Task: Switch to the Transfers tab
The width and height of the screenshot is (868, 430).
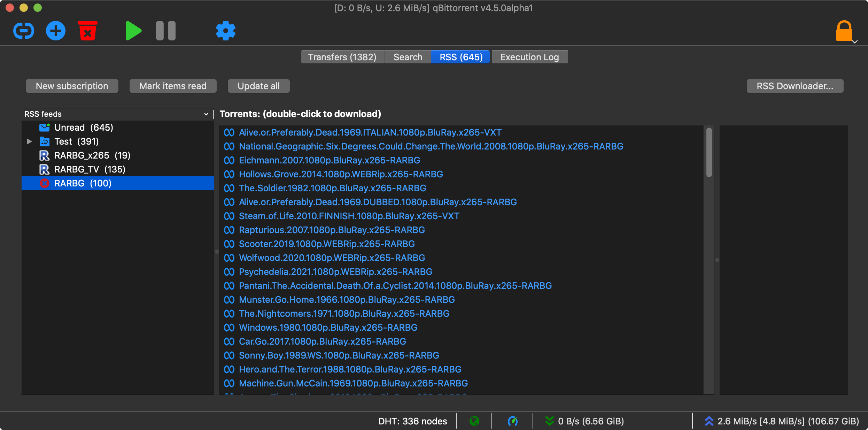Action: point(342,57)
